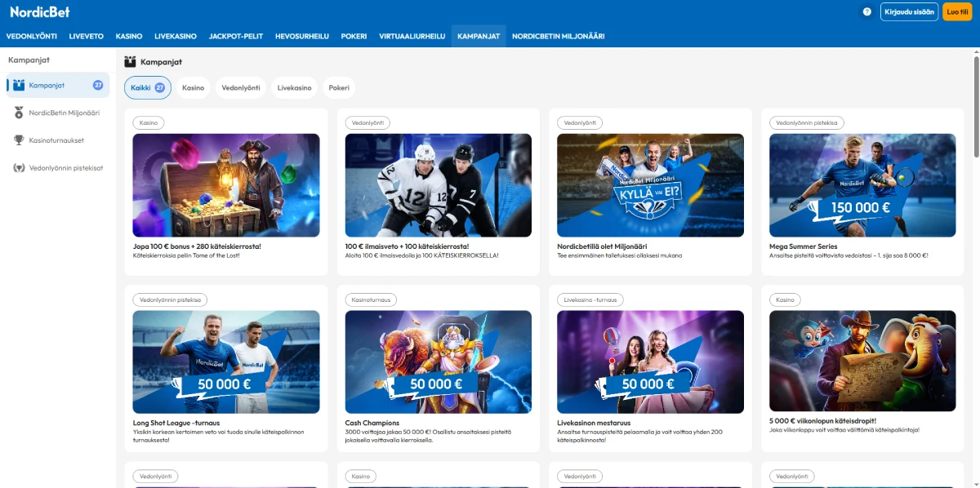Click Vedonlyönti tag on hockey card
Viewport: 980px width, 488px height.
pos(367,122)
